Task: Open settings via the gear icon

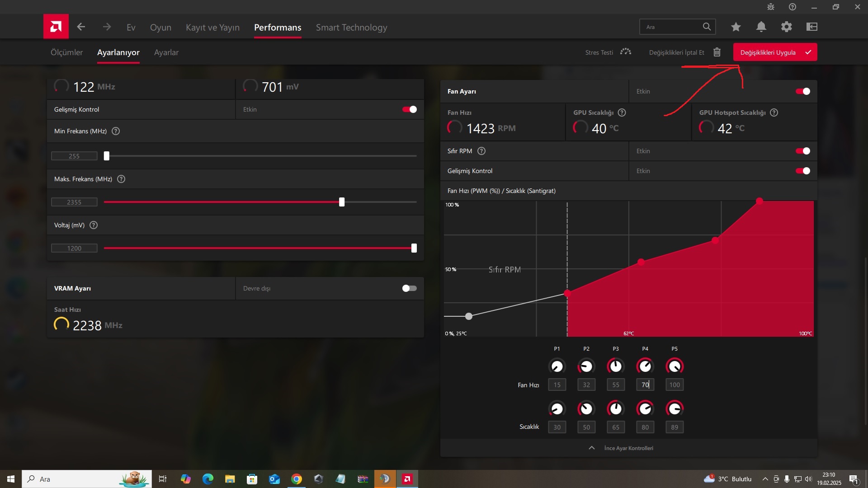Action: (x=786, y=27)
